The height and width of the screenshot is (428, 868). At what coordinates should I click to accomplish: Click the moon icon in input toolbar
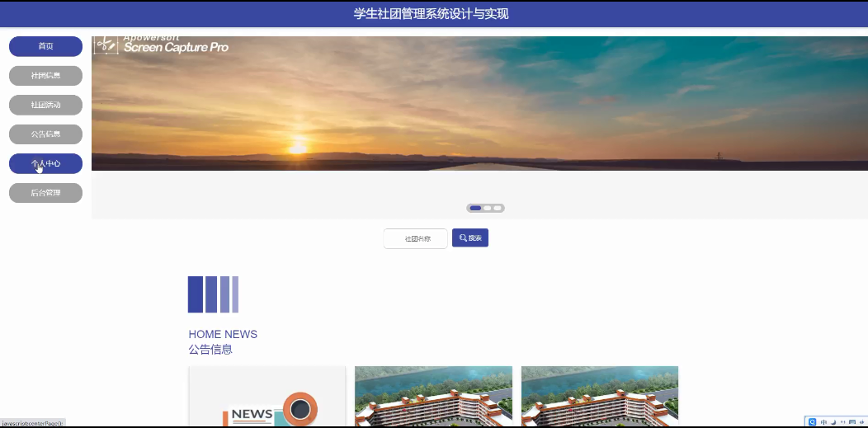(x=833, y=422)
